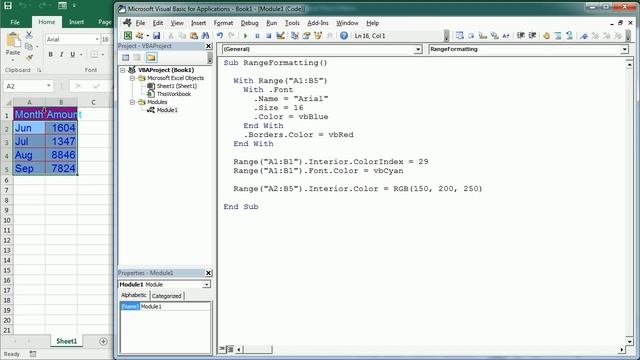Open the RangeFormatting procedure dropdown

click(x=624, y=49)
